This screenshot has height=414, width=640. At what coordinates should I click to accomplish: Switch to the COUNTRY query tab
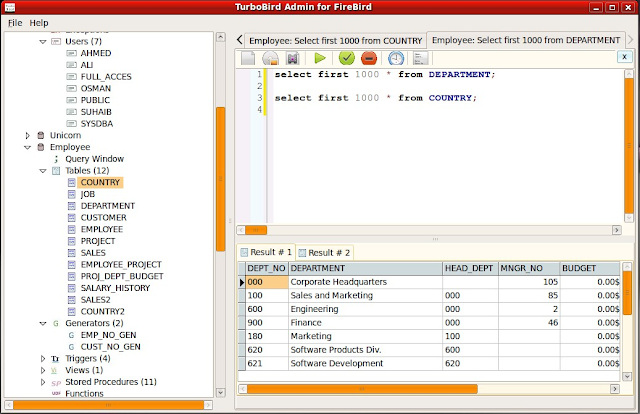336,41
